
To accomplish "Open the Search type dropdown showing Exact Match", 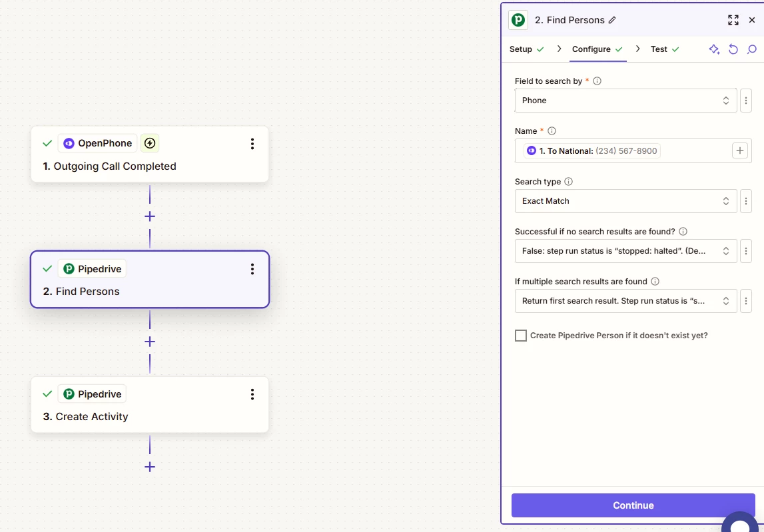I will point(625,201).
